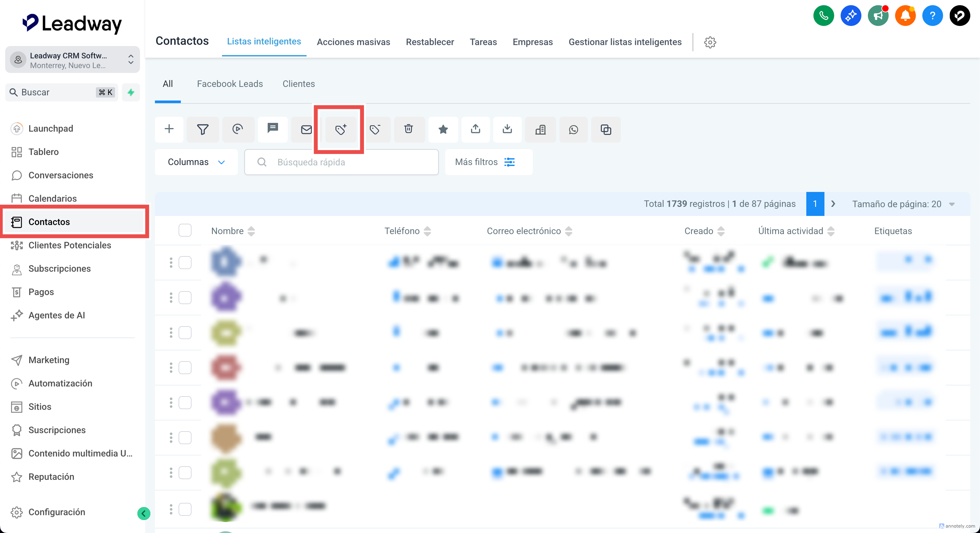Click the Más filtros button
Image resolution: width=980 pixels, height=533 pixels.
coord(488,162)
